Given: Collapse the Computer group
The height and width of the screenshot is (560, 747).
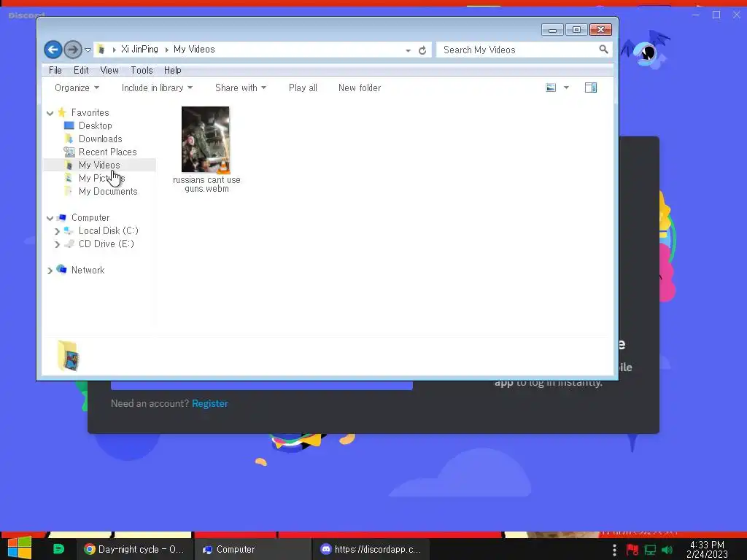Looking at the screenshot, I should click(x=50, y=218).
